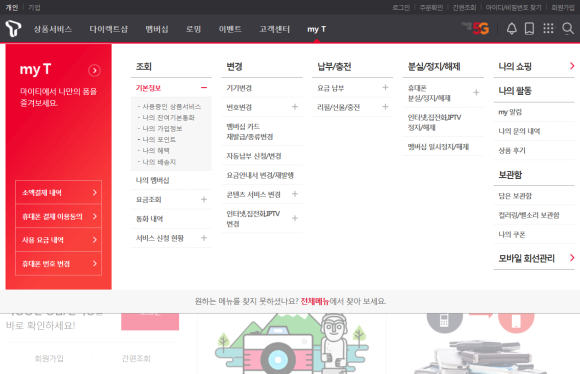Click the 나의 쇼핑 heading
This screenshot has height=374, width=580.
coord(515,66)
